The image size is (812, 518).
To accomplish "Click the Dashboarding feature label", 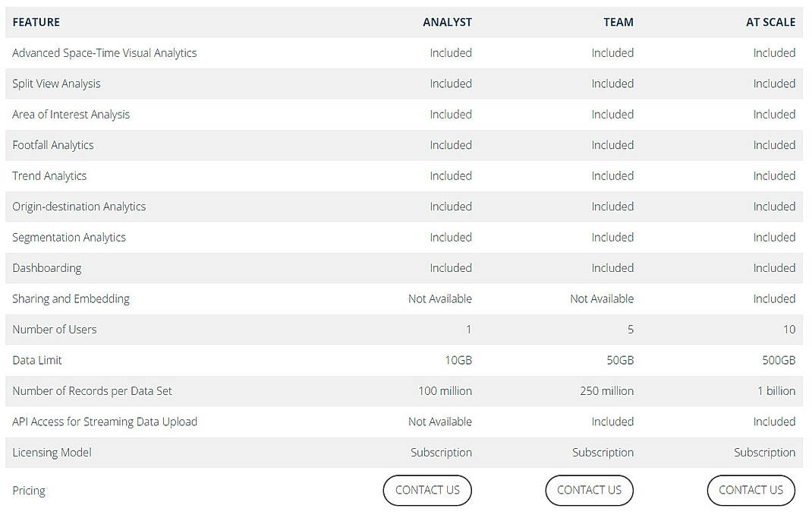I will pos(46,267).
